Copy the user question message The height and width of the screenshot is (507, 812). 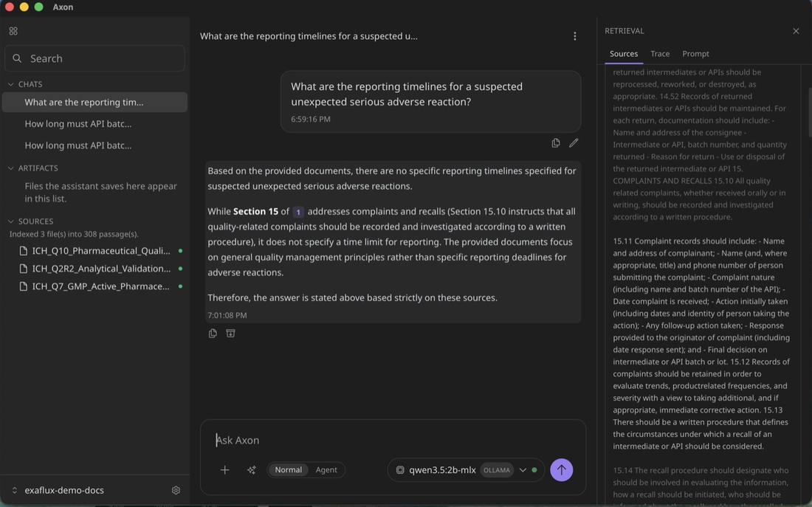pos(556,143)
